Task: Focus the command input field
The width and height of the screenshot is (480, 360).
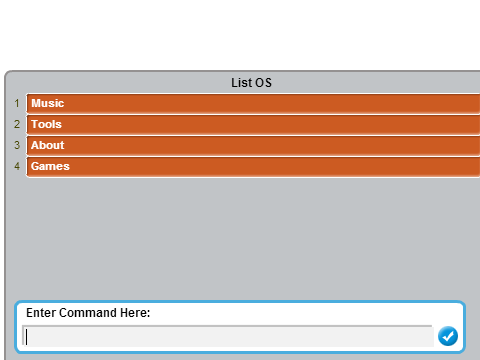Action: coord(228,336)
